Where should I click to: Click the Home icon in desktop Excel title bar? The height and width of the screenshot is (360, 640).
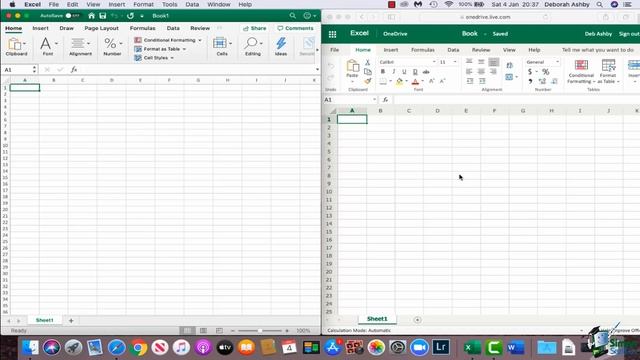(x=91, y=16)
